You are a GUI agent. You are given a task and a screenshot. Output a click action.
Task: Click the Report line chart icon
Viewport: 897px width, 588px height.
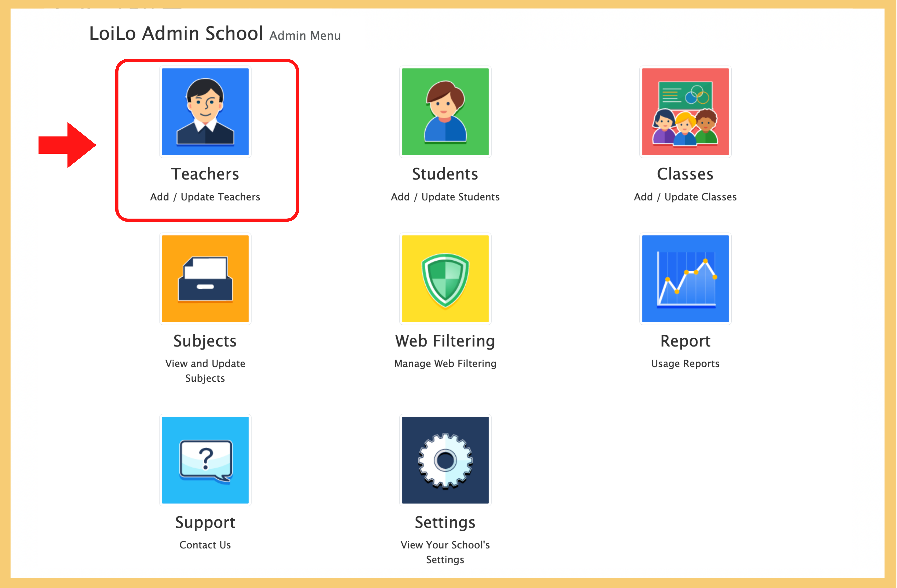coord(685,279)
